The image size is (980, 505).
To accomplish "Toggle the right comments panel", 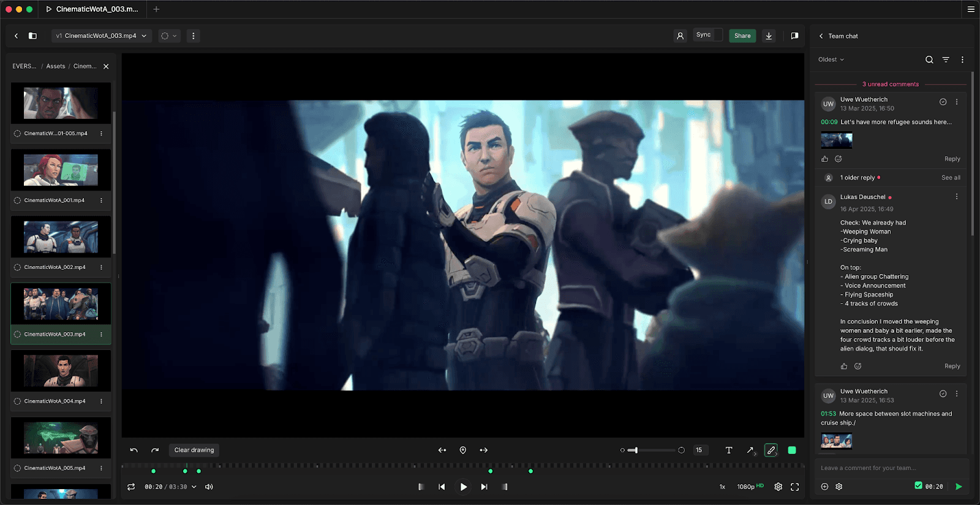I will [x=794, y=36].
